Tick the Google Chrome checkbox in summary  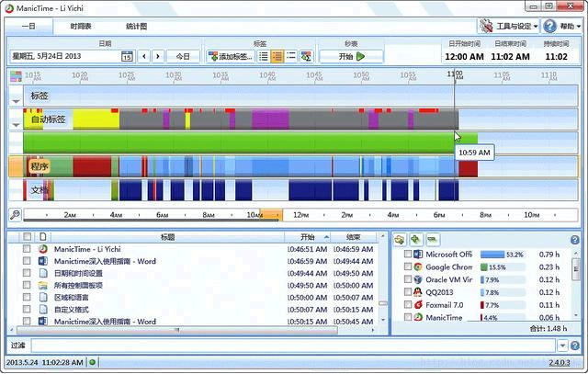pyautogui.click(x=408, y=267)
